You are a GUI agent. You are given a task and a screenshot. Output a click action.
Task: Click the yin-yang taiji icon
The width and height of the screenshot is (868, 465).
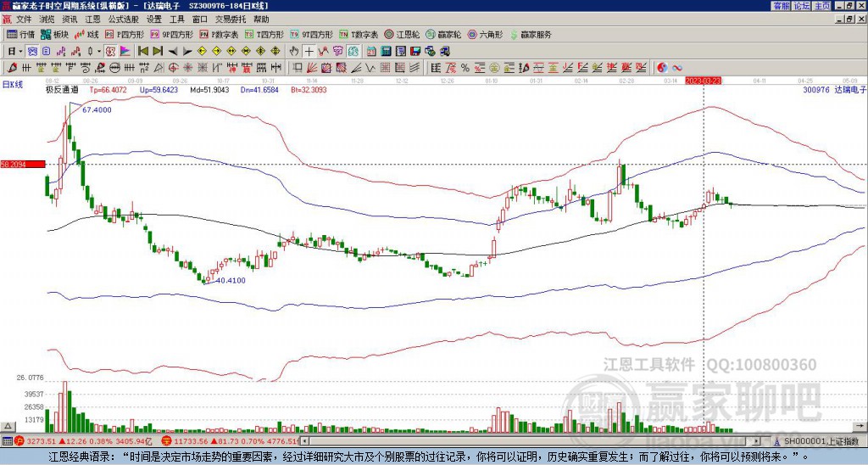[x=662, y=68]
